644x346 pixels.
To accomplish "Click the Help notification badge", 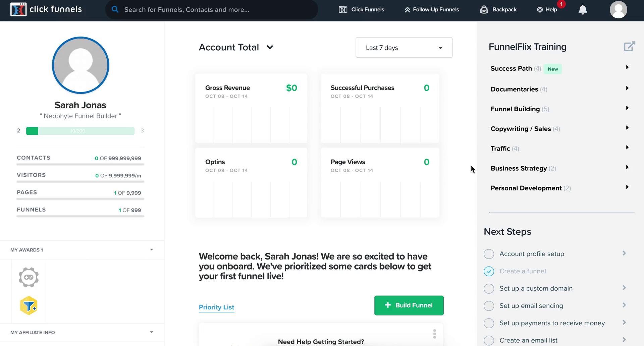I will click(561, 4).
